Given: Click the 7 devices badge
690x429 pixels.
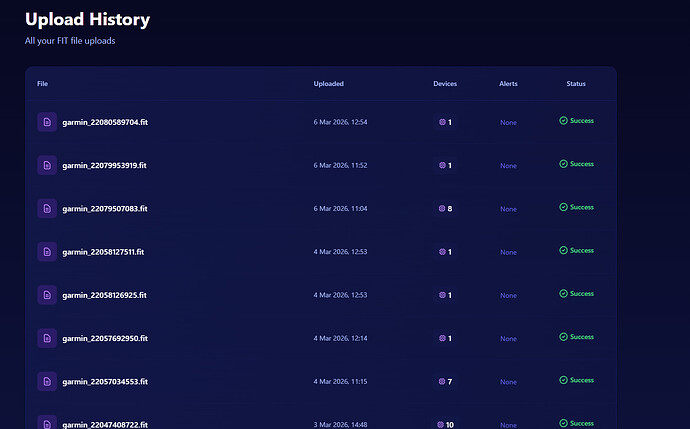Looking at the screenshot, I should (x=445, y=381).
